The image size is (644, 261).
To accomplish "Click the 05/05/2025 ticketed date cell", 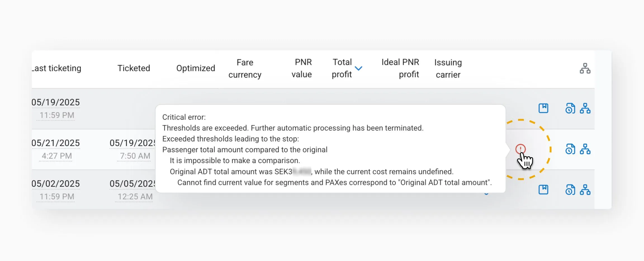I will pyautogui.click(x=132, y=184).
